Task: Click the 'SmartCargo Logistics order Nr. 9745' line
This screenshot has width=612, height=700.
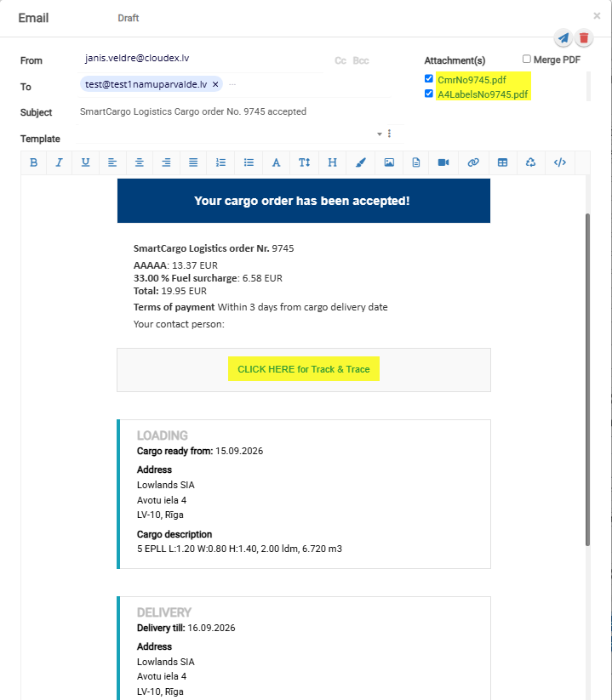Action: (214, 248)
